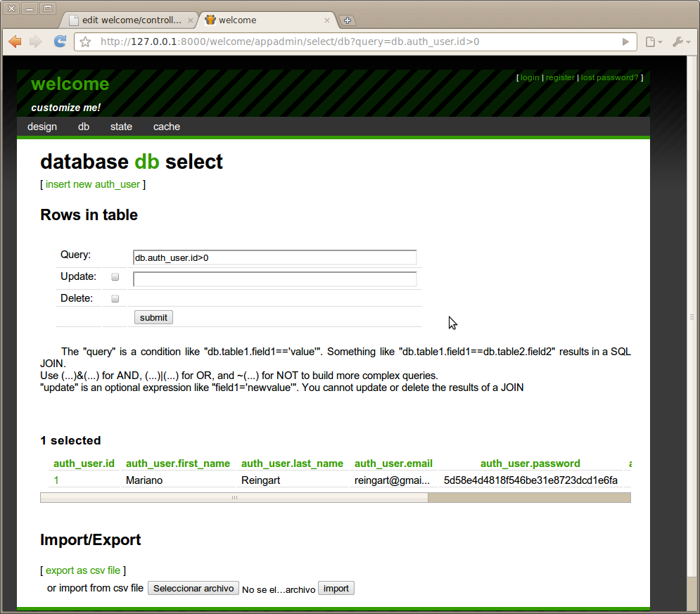700x614 pixels.
Task: Click the table horizontal scrollbar thumb
Action: (234, 497)
